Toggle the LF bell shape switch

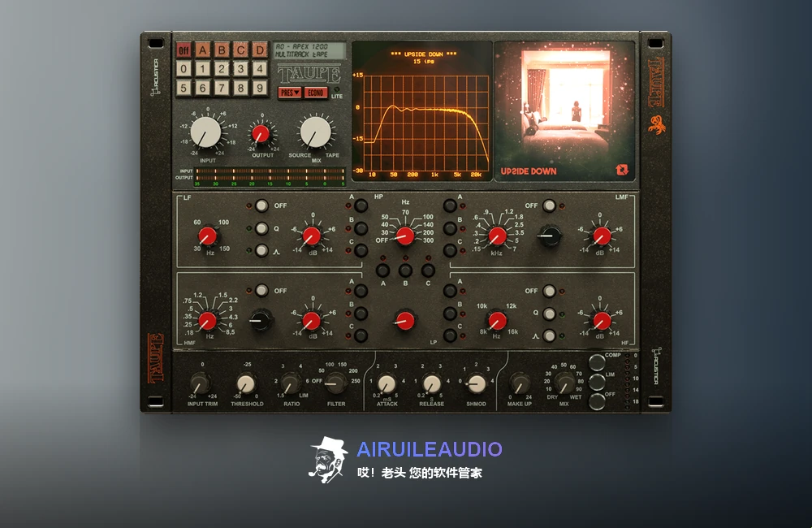click(262, 251)
